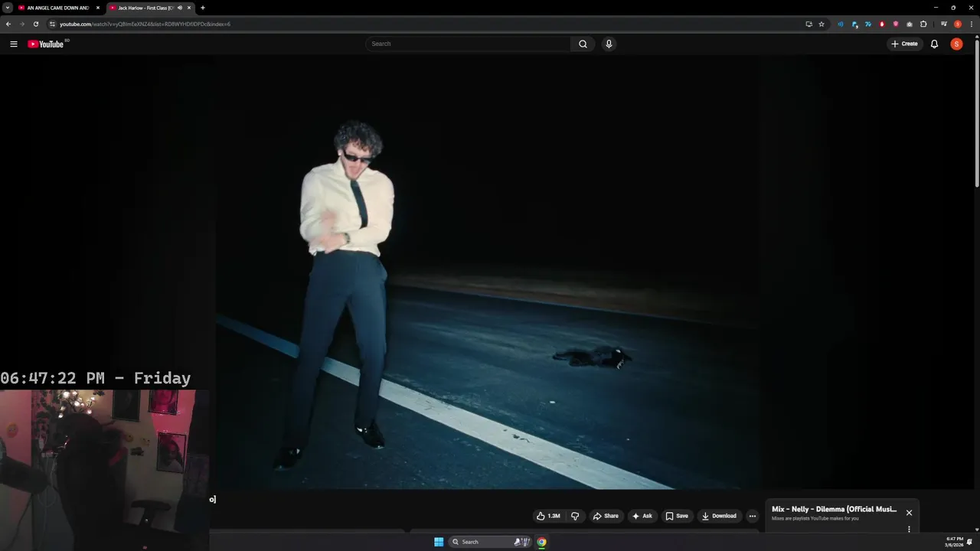Open the camera screenshot extension
The image size is (980, 551).
tap(910, 24)
